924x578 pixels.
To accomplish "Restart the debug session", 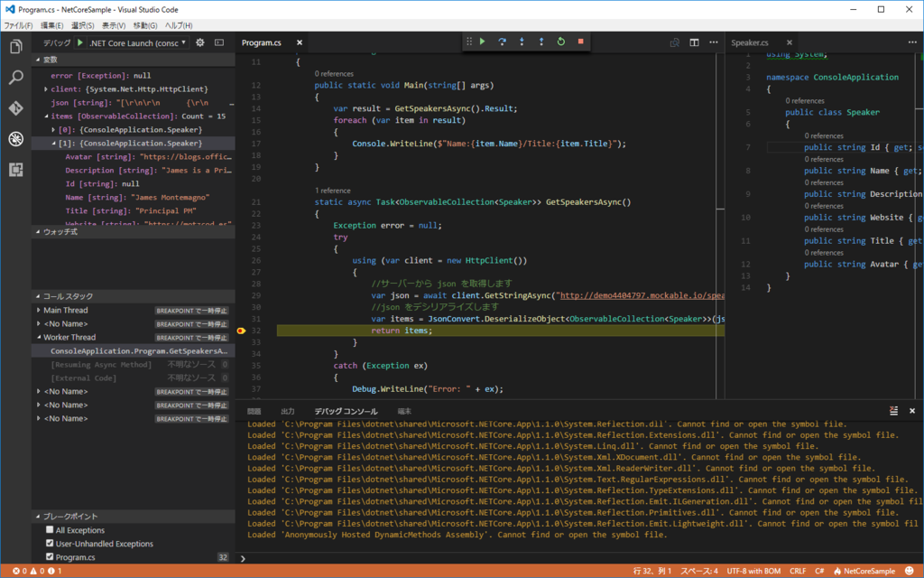I will point(561,42).
